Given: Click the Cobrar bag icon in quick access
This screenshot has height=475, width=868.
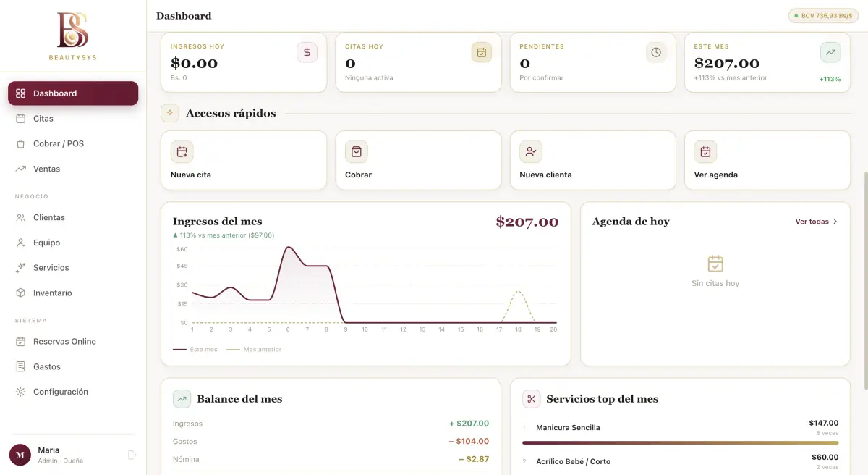Looking at the screenshot, I should (x=357, y=152).
